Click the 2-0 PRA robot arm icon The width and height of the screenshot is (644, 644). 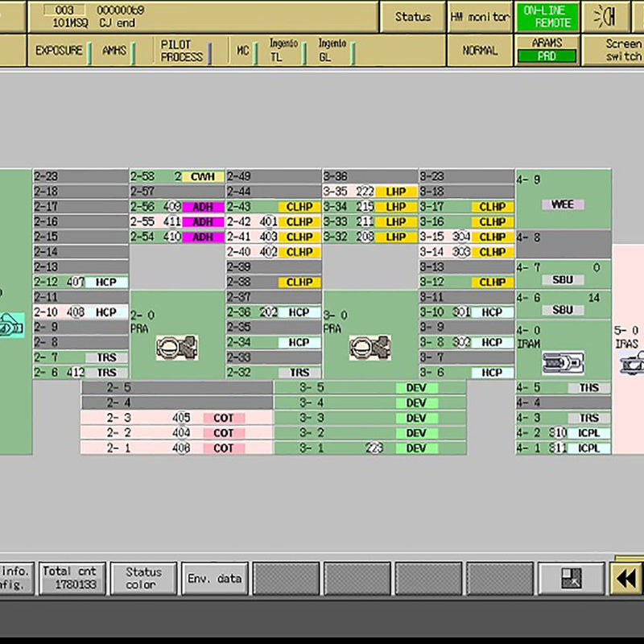point(177,348)
